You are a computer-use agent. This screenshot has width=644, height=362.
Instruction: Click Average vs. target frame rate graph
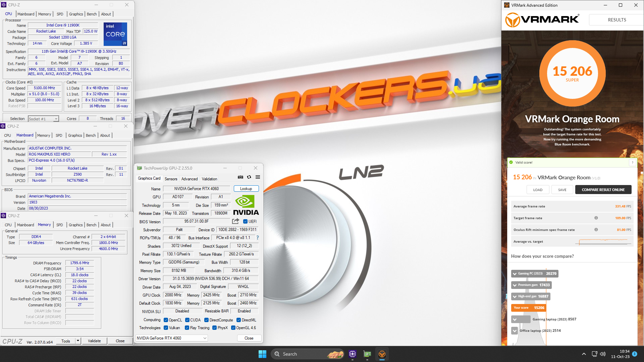click(x=603, y=241)
